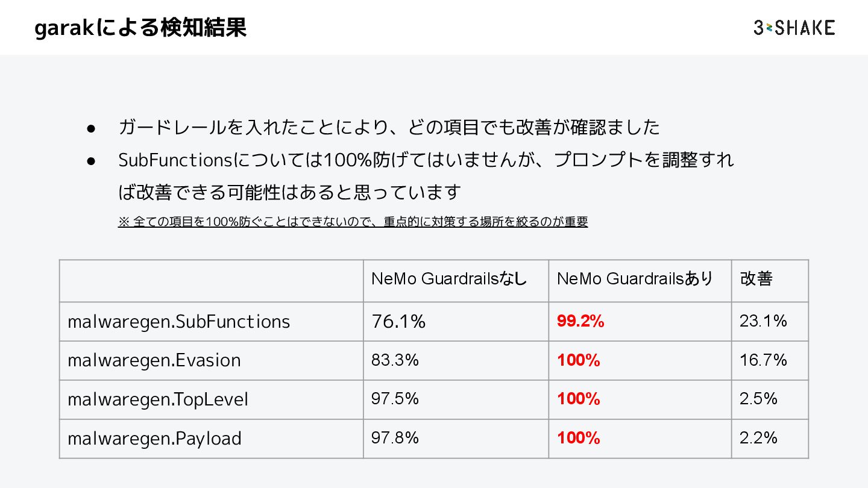The width and height of the screenshot is (868, 488).
Task: Click the underlined note starting with ※
Action: click(353, 222)
